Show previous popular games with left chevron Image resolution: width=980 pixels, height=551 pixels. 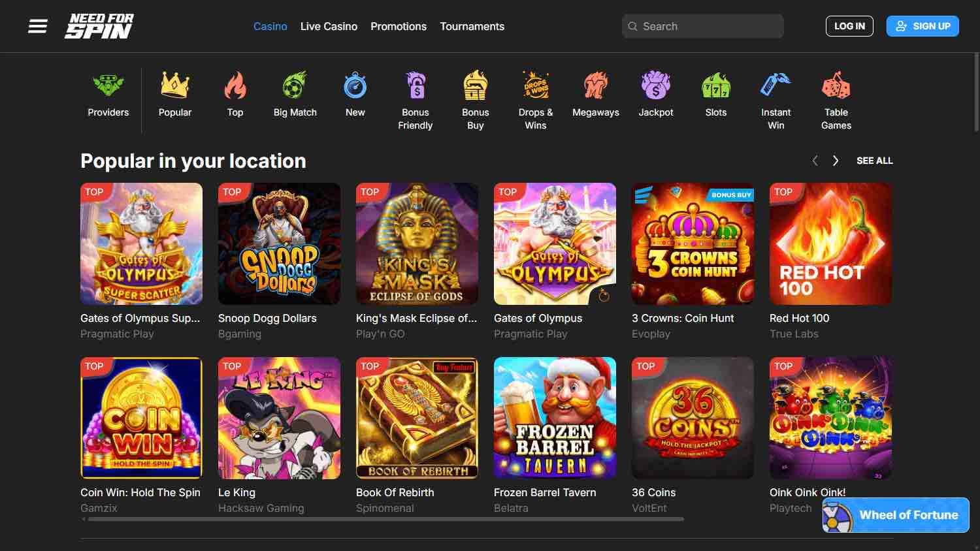coord(815,161)
